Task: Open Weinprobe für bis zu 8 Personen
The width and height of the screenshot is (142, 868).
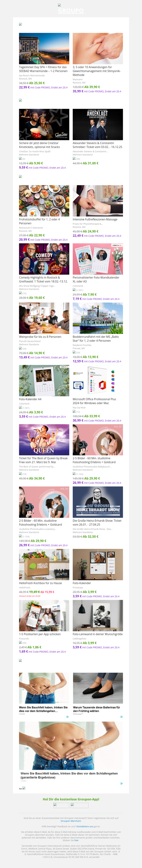Action: [40, 337]
